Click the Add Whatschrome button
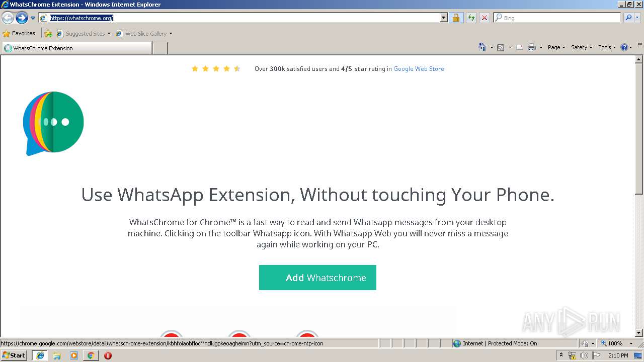The image size is (644, 362). point(317,278)
